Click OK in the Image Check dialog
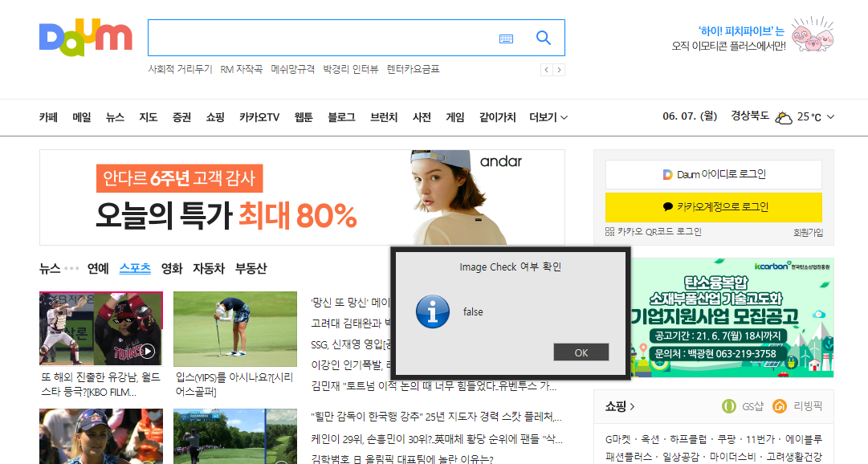868x464 pixels. click(581, 352)
